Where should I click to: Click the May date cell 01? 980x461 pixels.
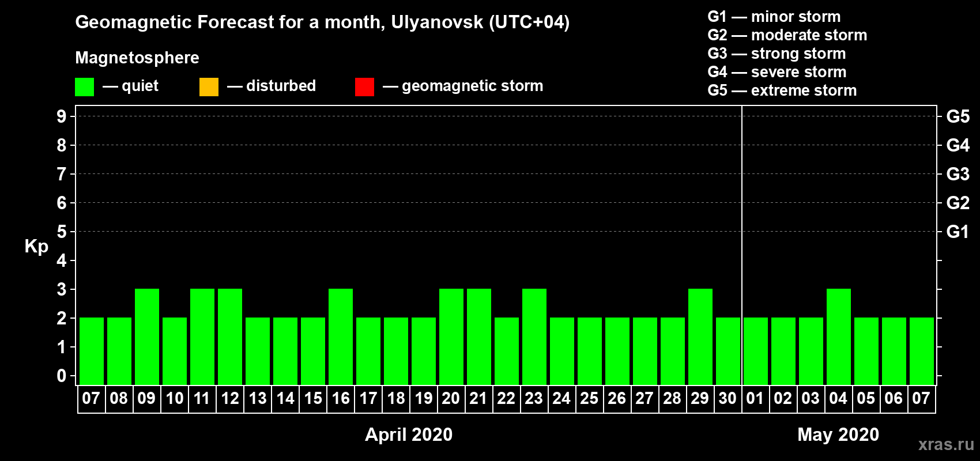click(x=756, y=399)
